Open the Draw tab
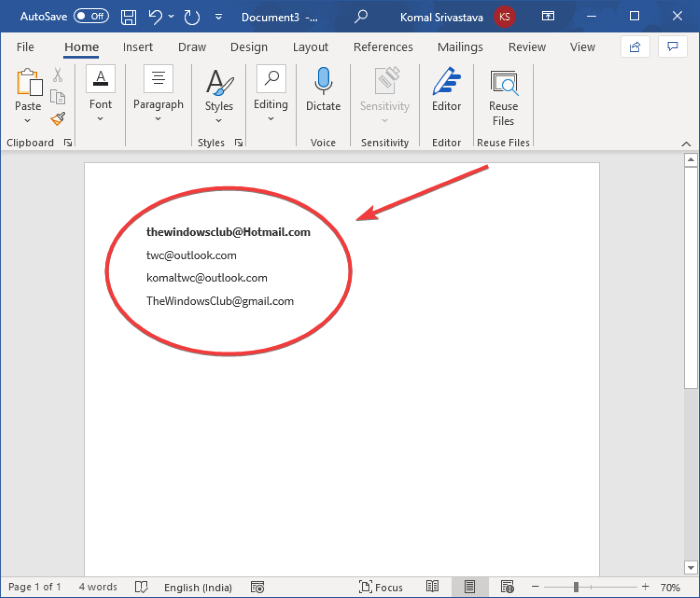This screenshot has width=700, height=598. 192,47
